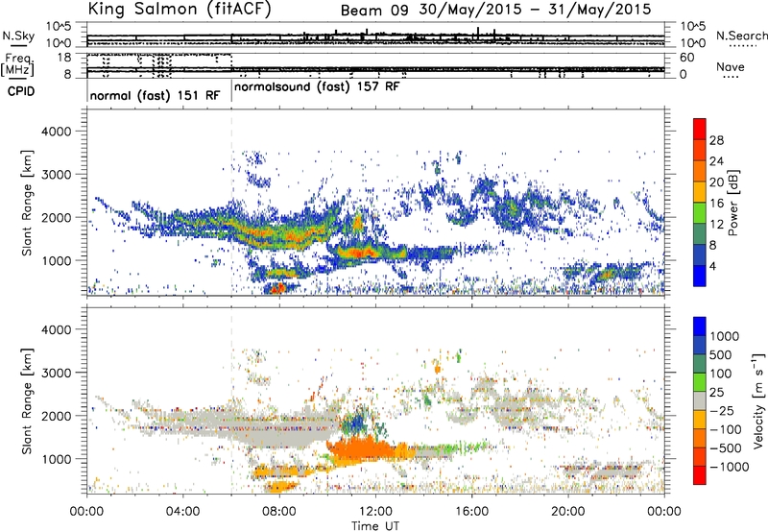Select the N.Sky legend label
This screenshot has width=768, height=532.
coord(18,36)
